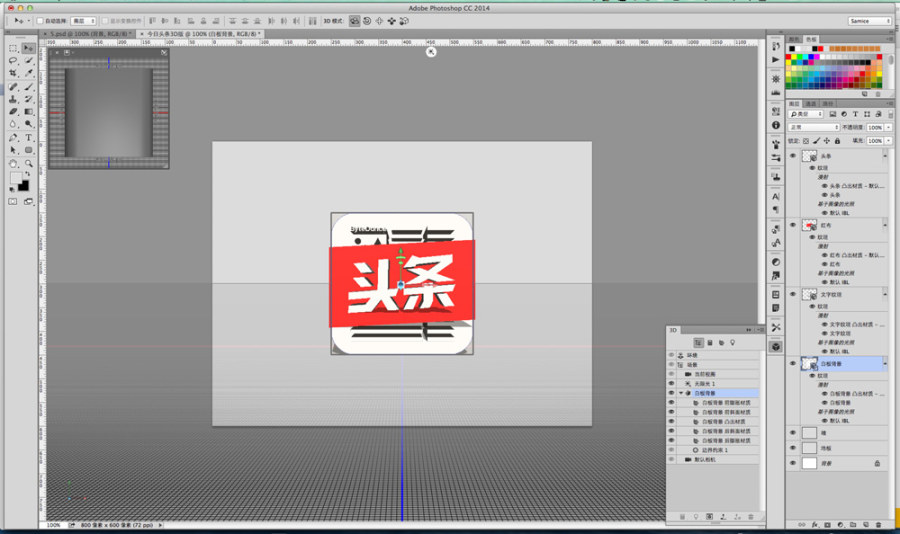Open auto-select target dropdown in options bar
Screen dimensions: 900x534
coord(83,21)
